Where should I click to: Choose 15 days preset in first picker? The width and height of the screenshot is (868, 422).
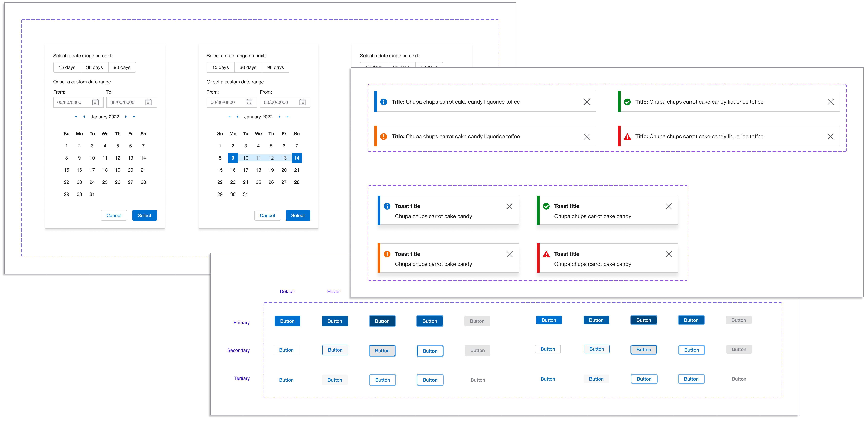tap(67, 67)
